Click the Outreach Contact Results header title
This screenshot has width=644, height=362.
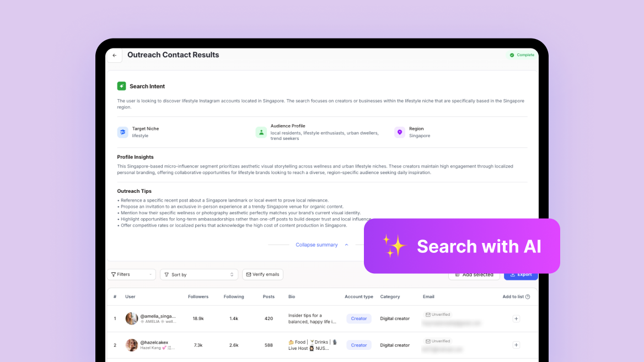click(173, 55)
